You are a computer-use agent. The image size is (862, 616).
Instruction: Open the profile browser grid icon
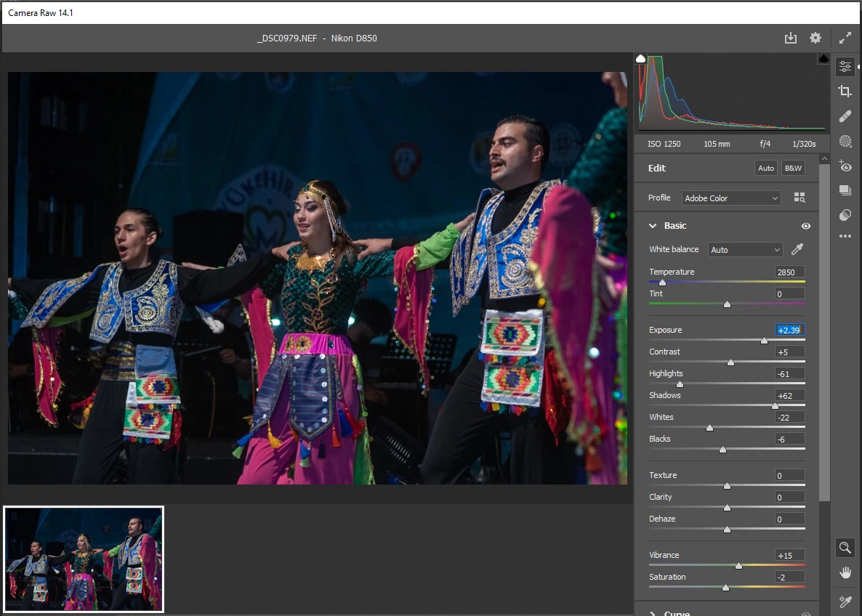coord(799,198)
